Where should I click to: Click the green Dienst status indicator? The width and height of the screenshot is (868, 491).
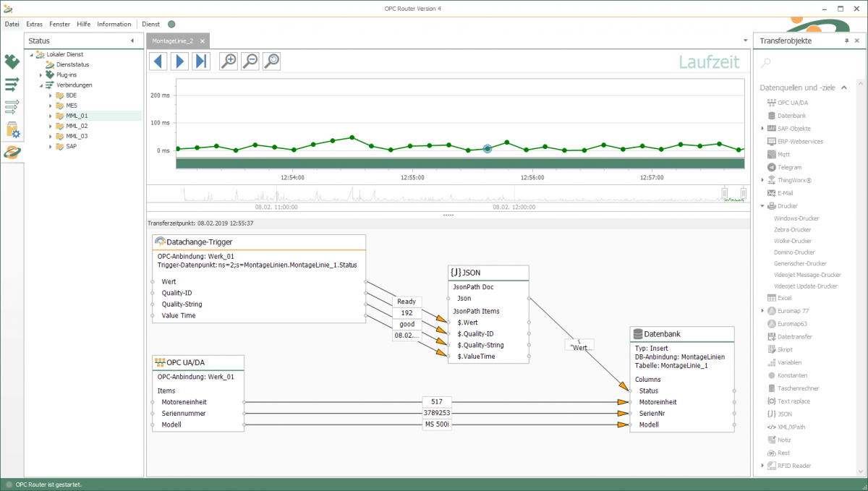tap(171, 24)
